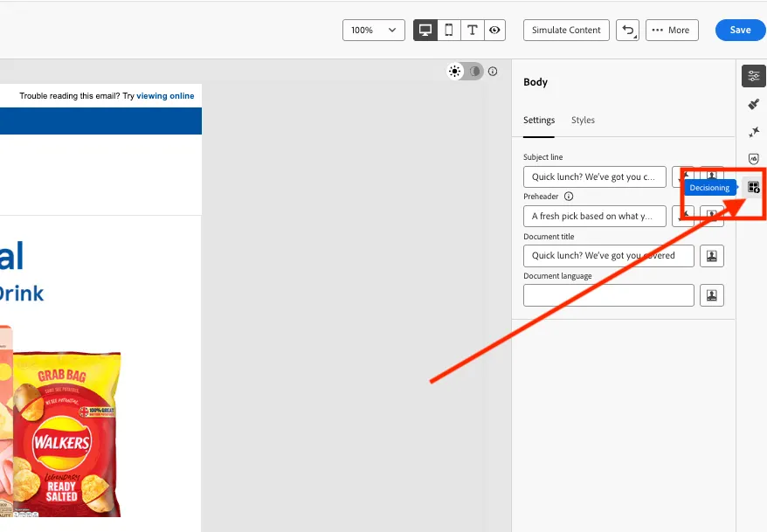Switch to the Styles tab
This screenshot has height=532, width=767.
click(x=583, y=121)
